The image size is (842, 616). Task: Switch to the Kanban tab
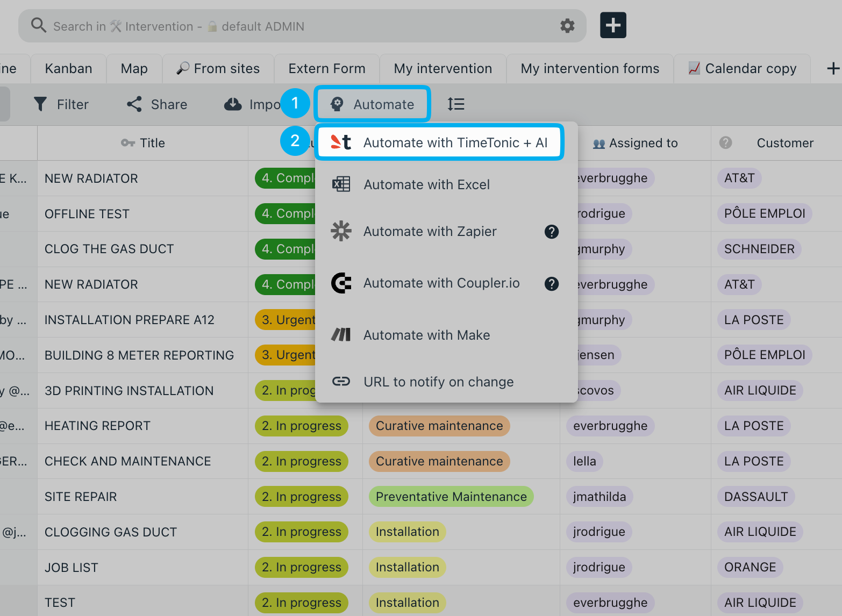click(68, 69)
